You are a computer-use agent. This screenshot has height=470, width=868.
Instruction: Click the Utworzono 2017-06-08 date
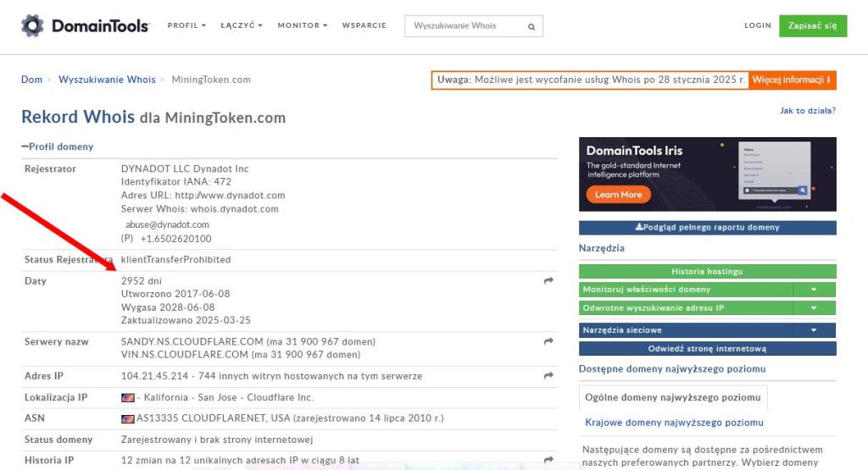(175, 294)
